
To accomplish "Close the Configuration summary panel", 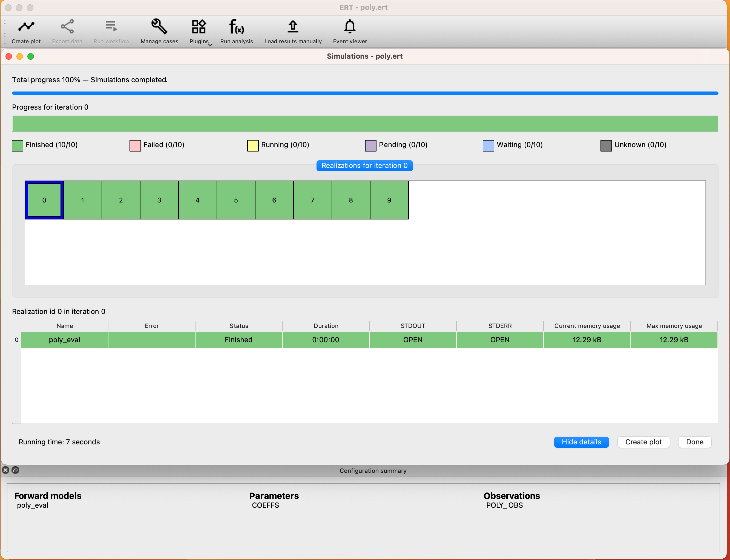I will (x=5, y=470).
